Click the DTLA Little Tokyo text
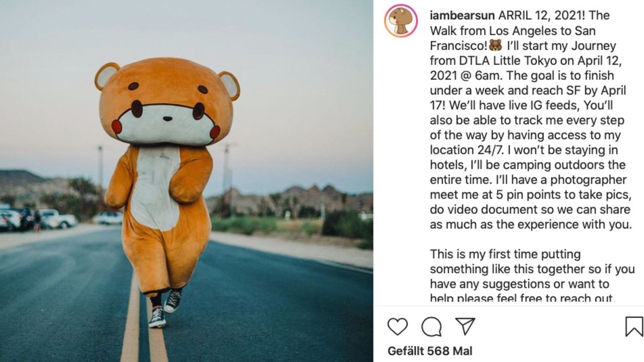The width and height of the screenshot is (644, 362). pyautogui.click(x=491, y=60)
